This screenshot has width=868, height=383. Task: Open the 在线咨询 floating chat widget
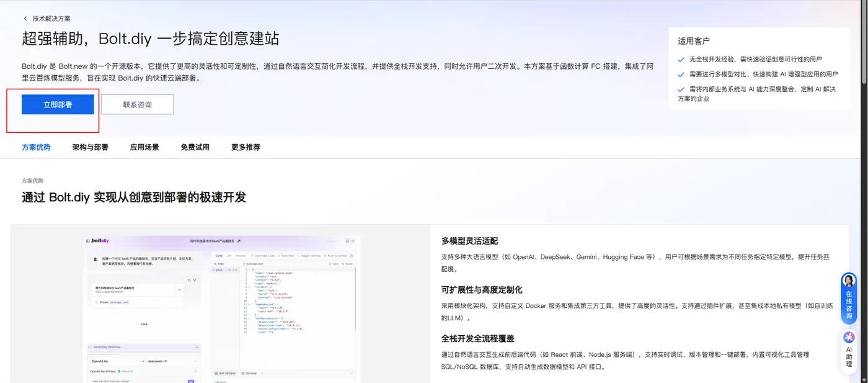849,299
